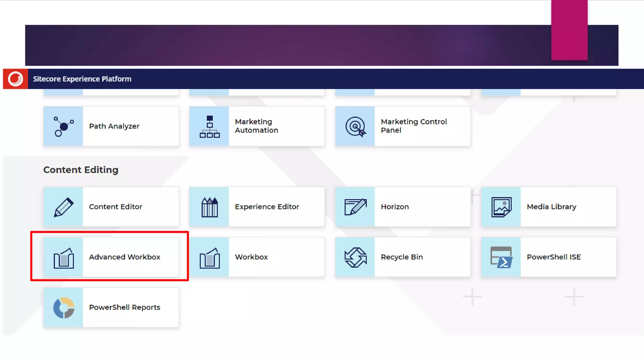Click the PowerShell Reports donut chart icon

(x=64, y=308)
